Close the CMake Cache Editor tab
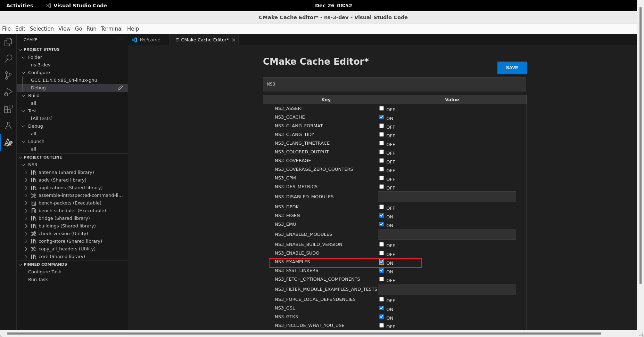 click(234, 40)
